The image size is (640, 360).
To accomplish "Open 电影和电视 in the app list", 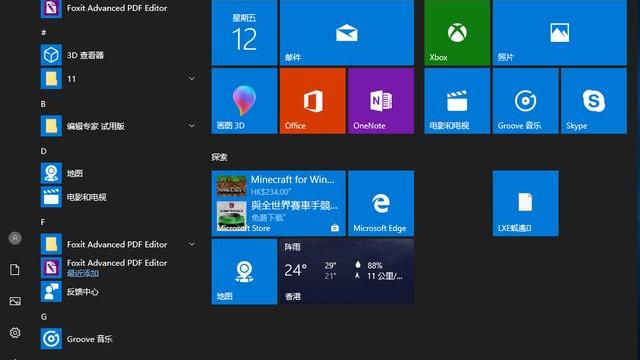I will pyautogui.click(x=118, y=197).
